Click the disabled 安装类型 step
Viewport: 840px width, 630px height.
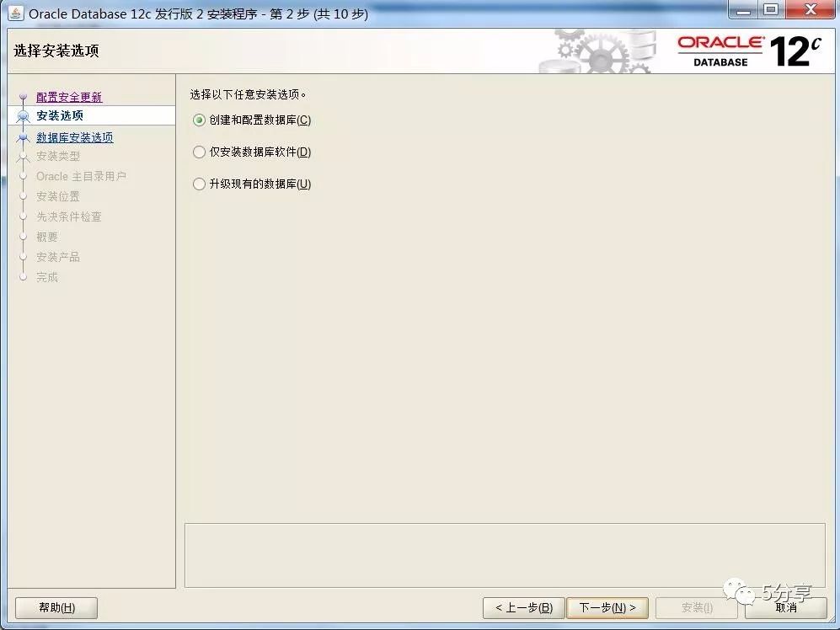(58, 157)
